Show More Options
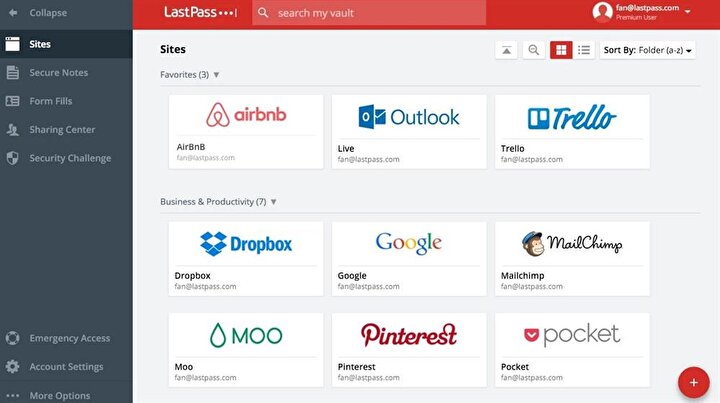Screen dimensions: 720x403 click(x=66, y=395)
